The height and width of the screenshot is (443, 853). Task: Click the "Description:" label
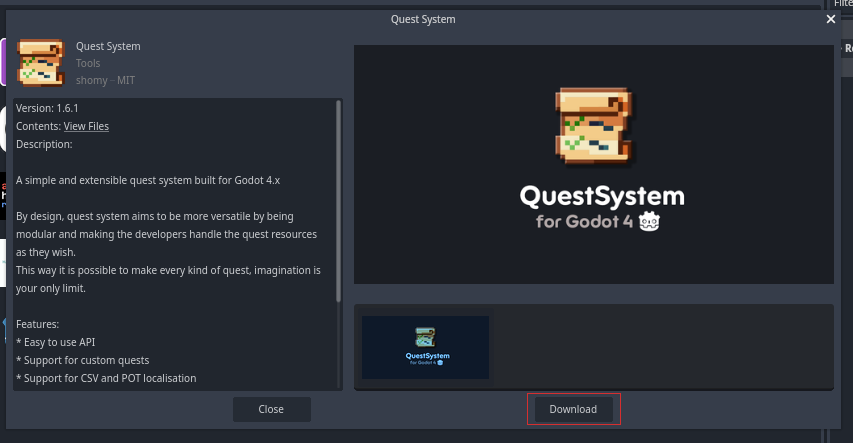(x=44, y=144)
